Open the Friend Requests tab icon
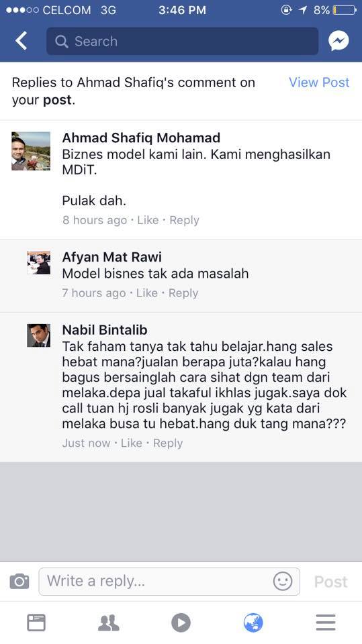The width and height of the screenshot is (362, 644). tap(109, 623)
